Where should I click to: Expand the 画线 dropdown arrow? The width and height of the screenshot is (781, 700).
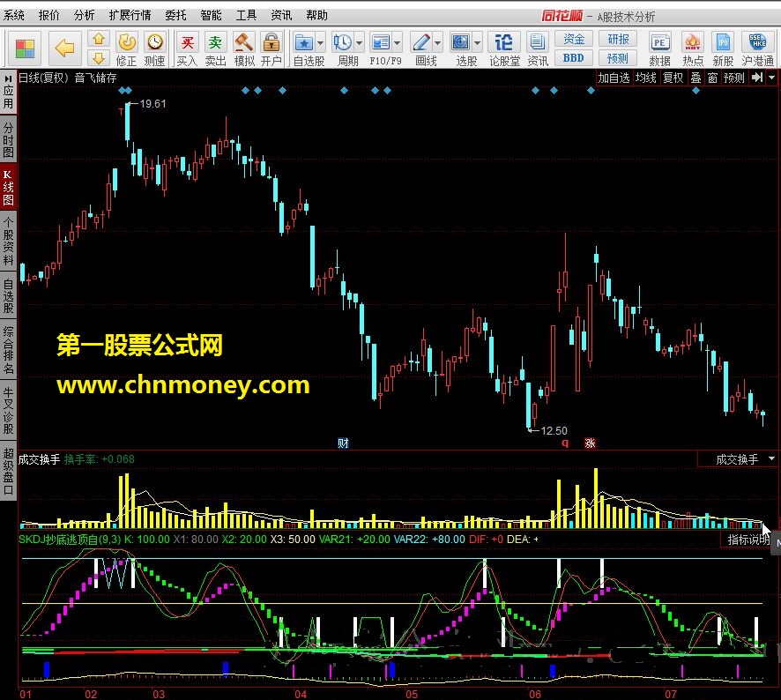437,43
